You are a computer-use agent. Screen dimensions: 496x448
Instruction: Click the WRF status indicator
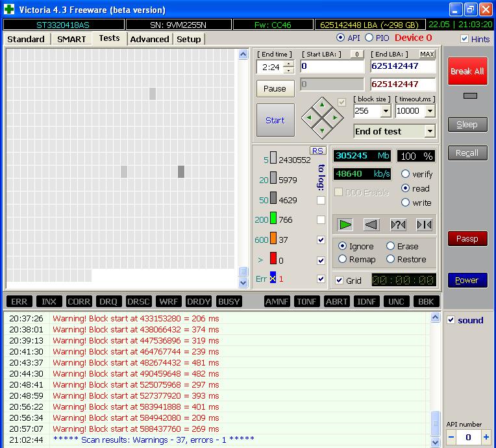pos(168,301)
